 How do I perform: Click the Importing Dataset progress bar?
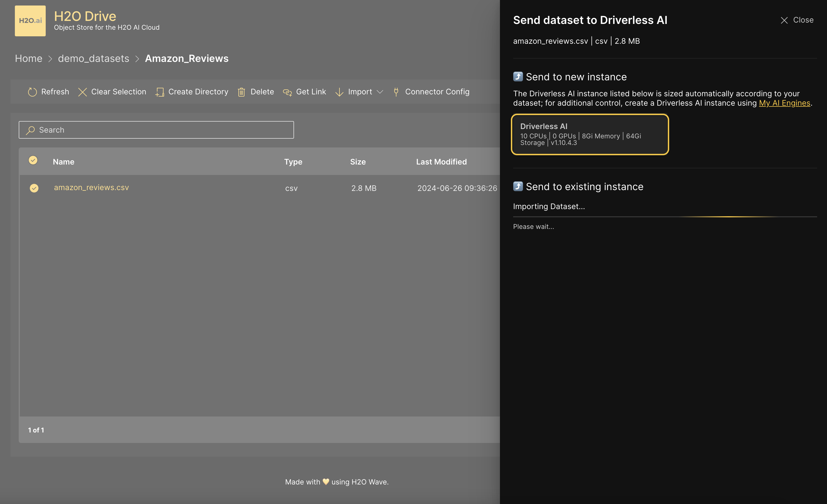[665, 217]
